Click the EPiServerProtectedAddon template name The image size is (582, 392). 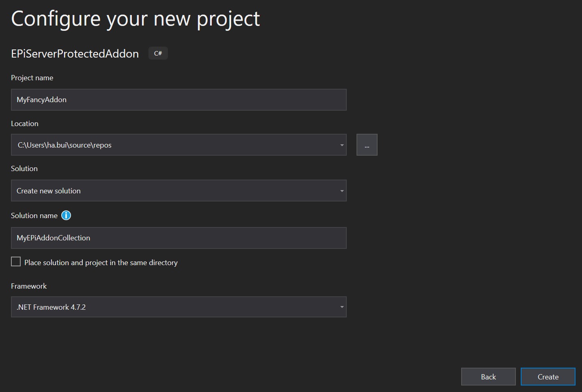75,54
